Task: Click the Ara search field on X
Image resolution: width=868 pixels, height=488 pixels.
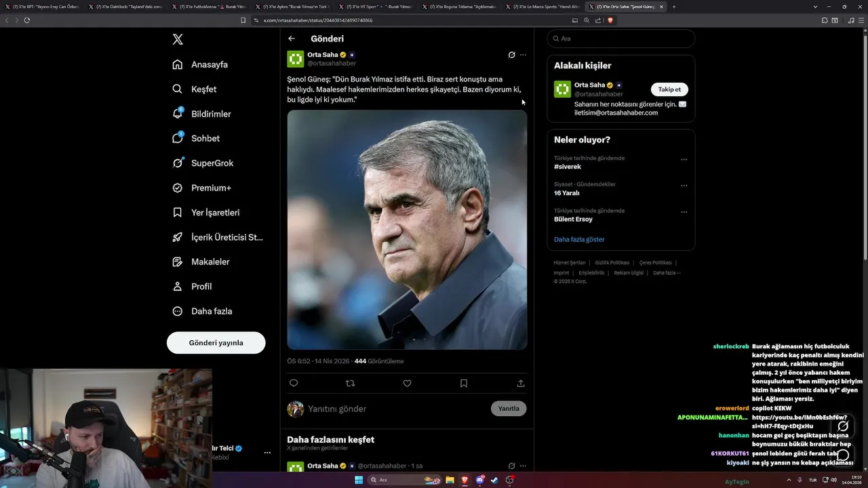Action: [x=621, y=39]
